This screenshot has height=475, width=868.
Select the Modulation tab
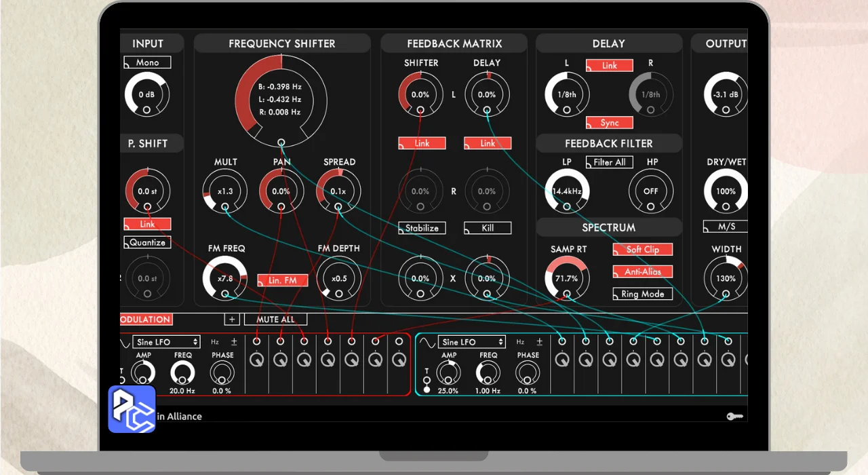click(145, 319)
